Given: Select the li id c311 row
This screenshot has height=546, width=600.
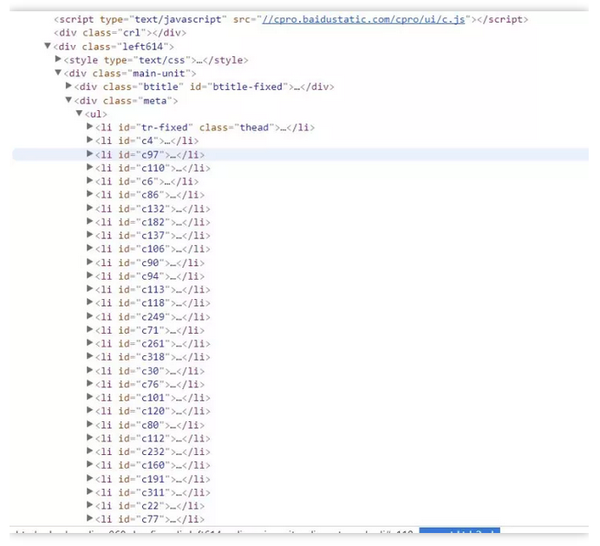Looking at the screenshot, I should 152,492.
